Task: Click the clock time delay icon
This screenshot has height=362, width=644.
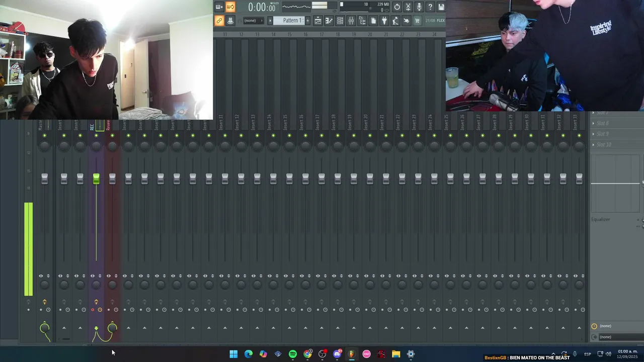Action: pyautogui.click(x=594, y=326)
